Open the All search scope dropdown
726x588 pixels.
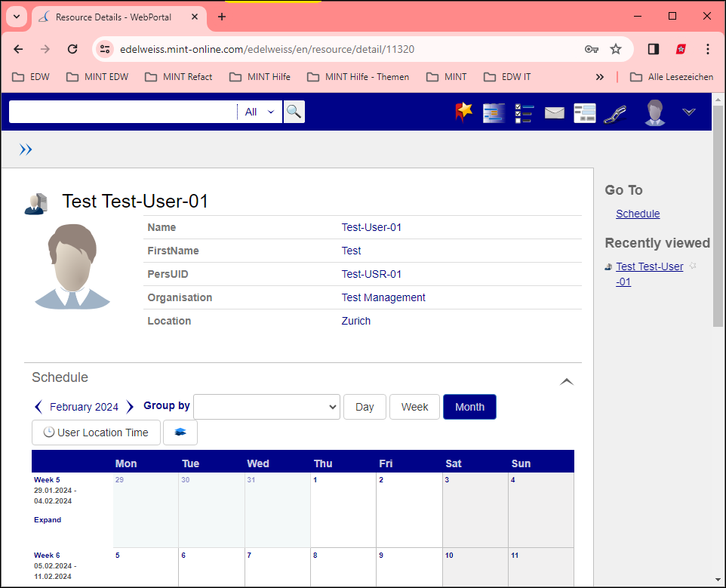(x=260, y=112)
